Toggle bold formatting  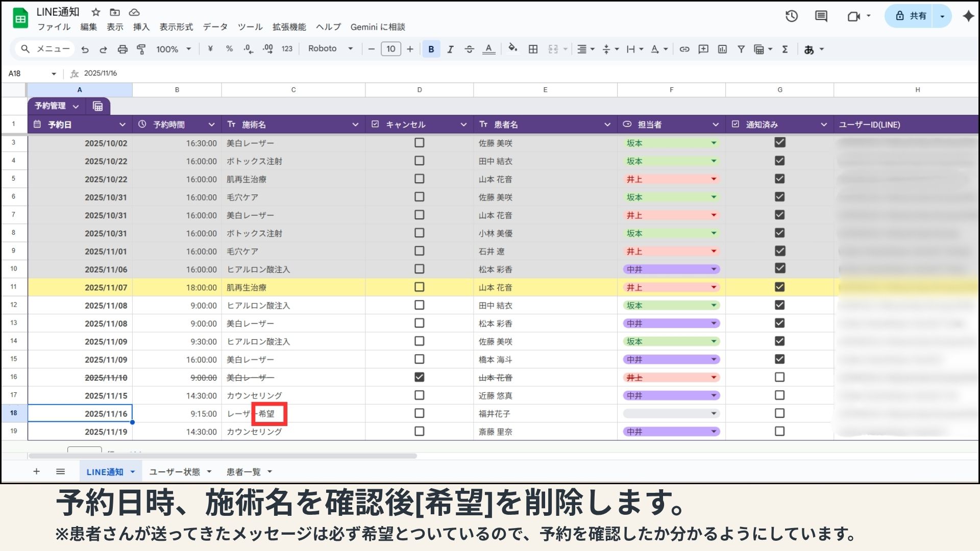[x=431, y=49]
